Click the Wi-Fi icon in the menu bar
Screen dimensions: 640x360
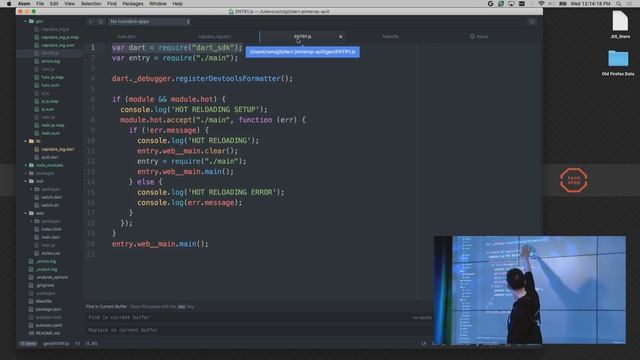tap(541, 4)
